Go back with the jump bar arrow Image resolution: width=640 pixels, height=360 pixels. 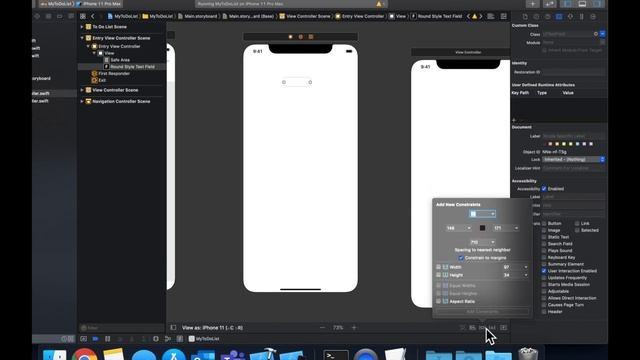93,16
